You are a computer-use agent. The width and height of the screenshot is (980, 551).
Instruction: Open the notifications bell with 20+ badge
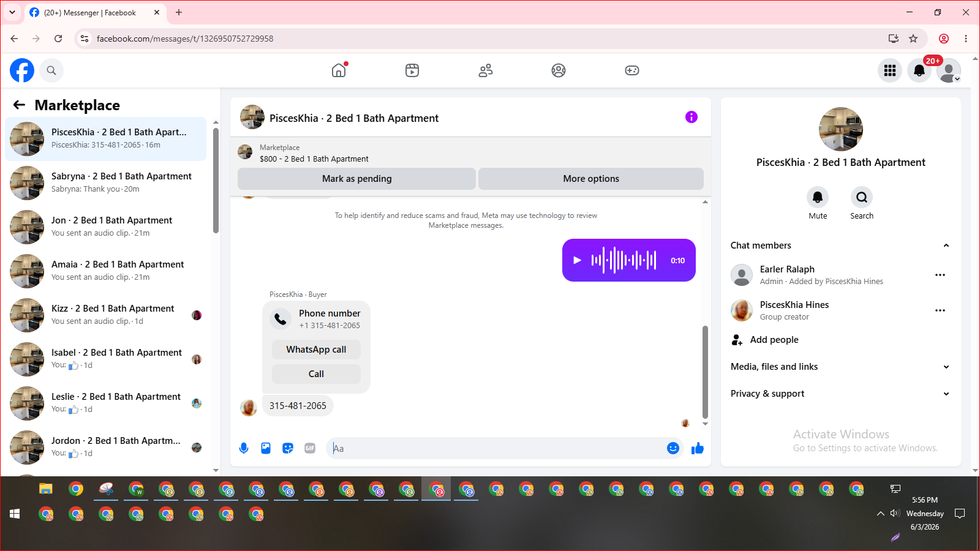point(919,70)
